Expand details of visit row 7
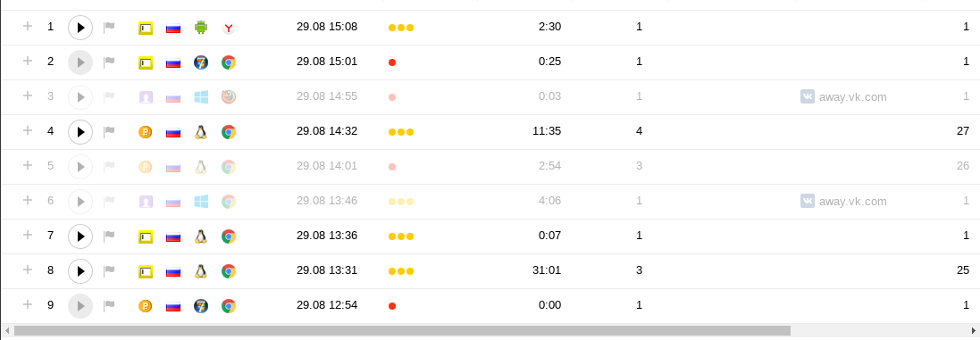Screen dimensions: 980x340 click(28, 236)
